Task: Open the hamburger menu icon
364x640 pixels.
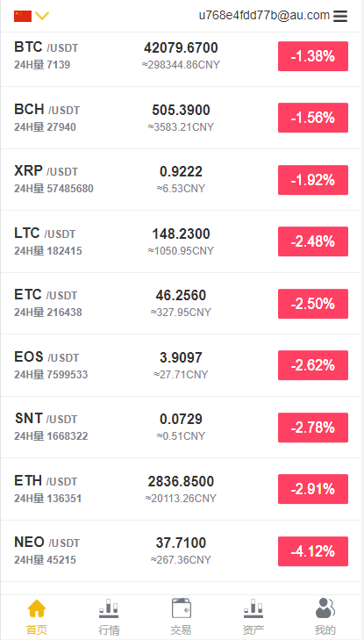Action: point(340,16)
